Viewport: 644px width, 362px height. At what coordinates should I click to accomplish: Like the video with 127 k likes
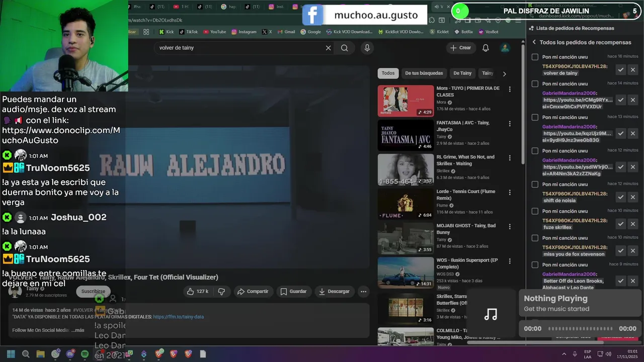point(197,291)
